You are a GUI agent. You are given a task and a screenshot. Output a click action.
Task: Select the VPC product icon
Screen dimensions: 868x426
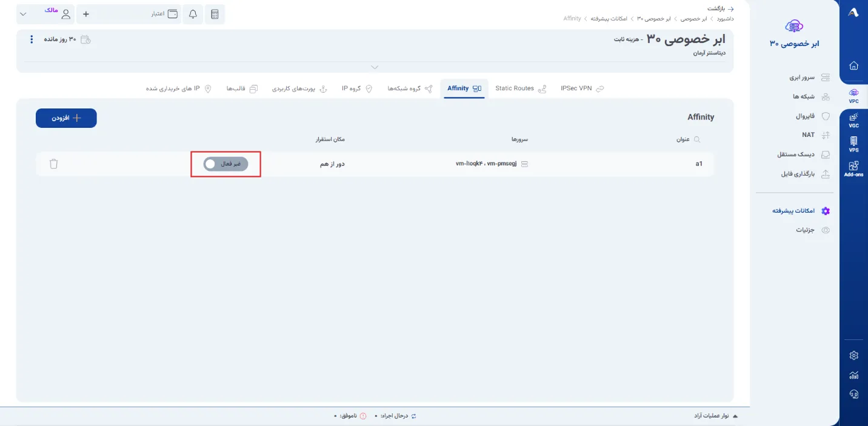click(853, 95)
